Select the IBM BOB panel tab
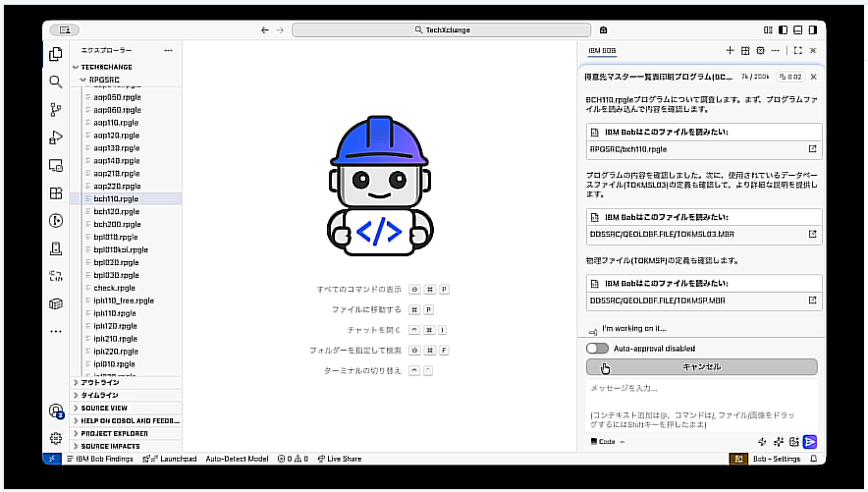 [602, 50]
